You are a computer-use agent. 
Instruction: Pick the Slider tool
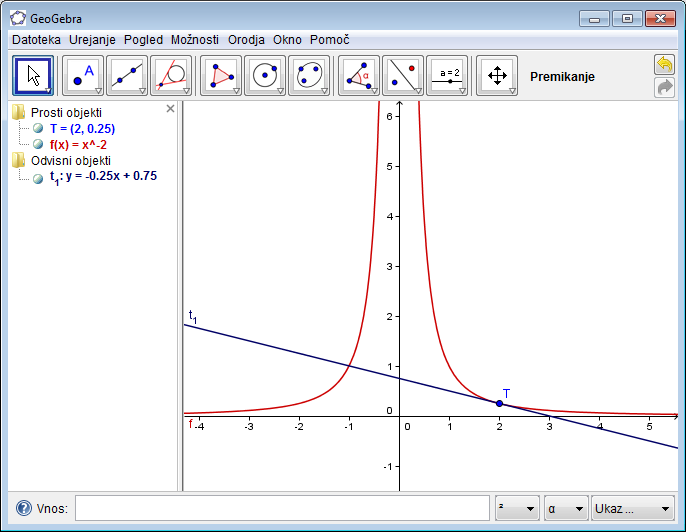tap(447, 75)
